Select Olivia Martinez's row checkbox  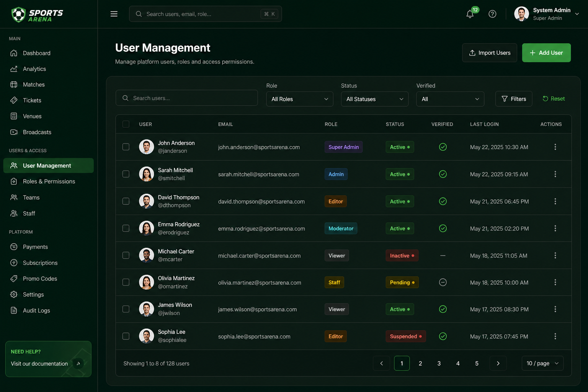pyautogui.click(x=126, y=282)
